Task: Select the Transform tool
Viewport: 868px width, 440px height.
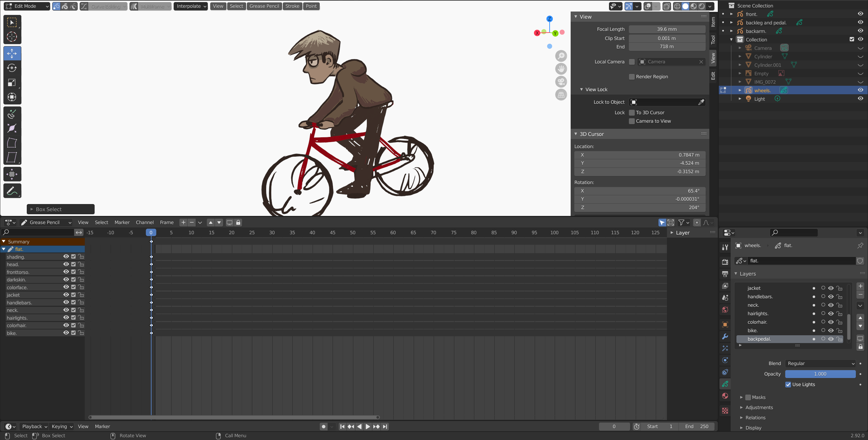Action: pyautogui.click(x=12, y=97)
